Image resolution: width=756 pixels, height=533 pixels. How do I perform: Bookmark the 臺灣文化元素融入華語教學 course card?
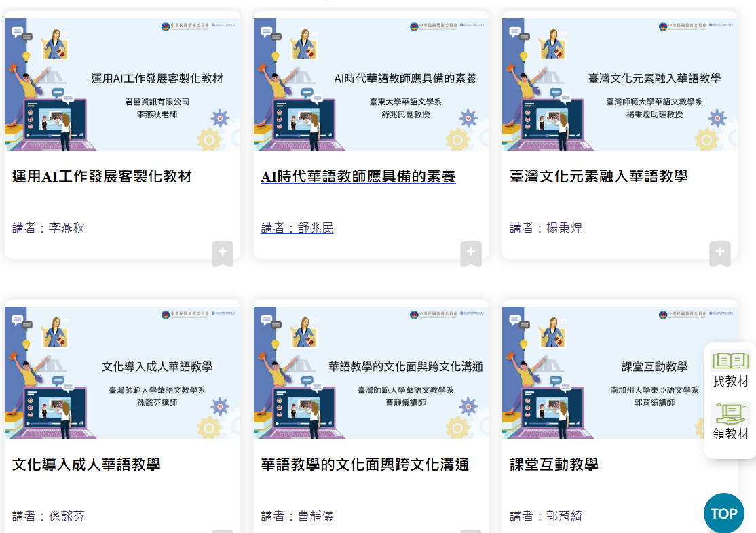(x=719, y=254)
